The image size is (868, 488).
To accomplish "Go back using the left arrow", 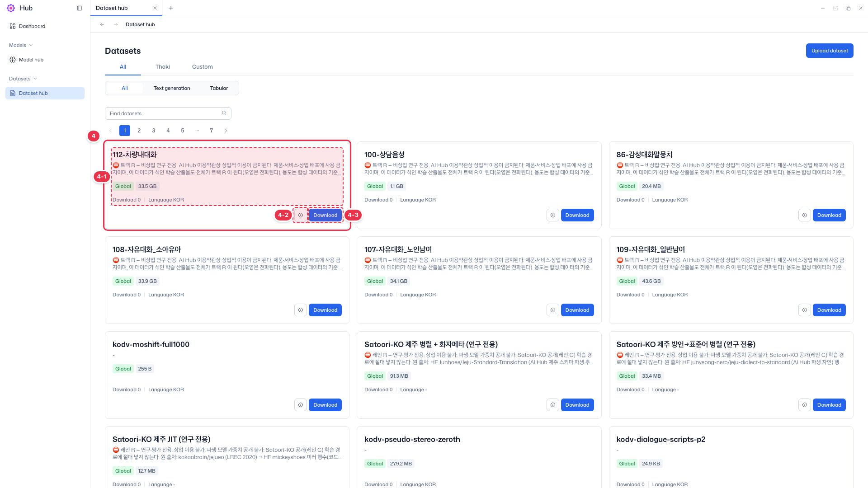I will [102, 24].
